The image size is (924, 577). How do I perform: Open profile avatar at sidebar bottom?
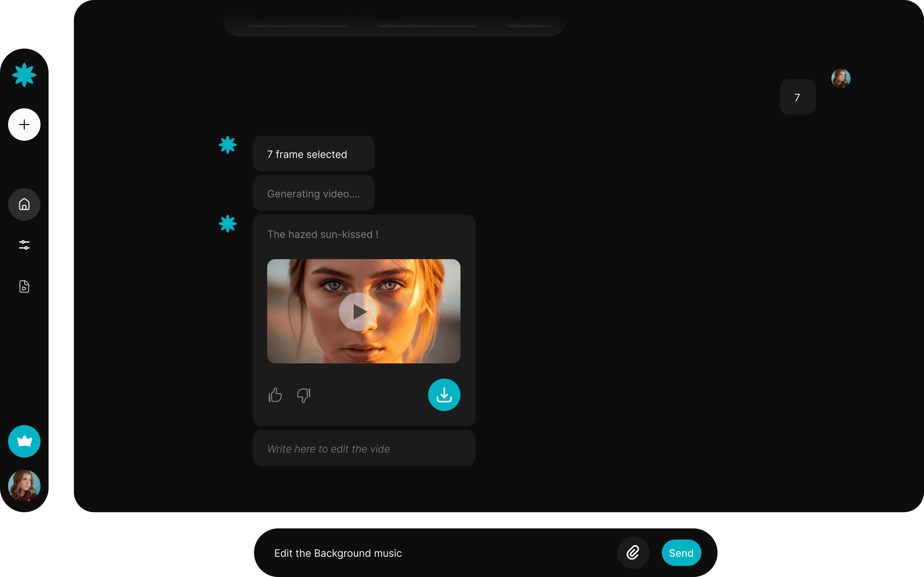[24, 485]
